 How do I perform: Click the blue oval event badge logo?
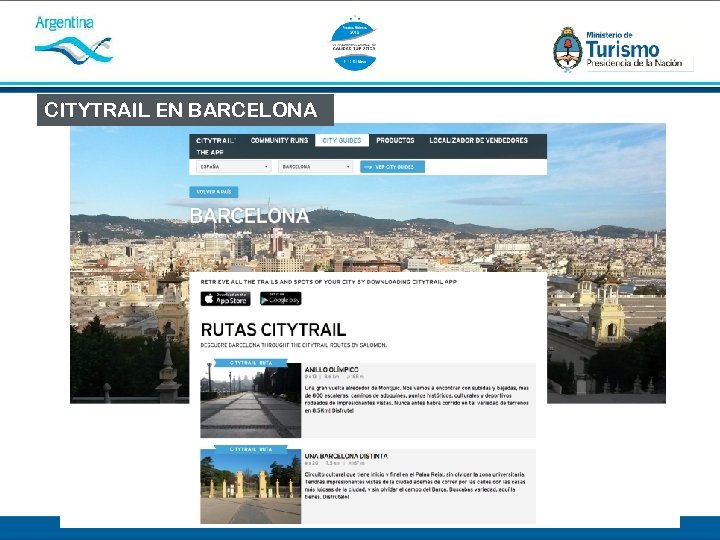[x=354, y=43]
